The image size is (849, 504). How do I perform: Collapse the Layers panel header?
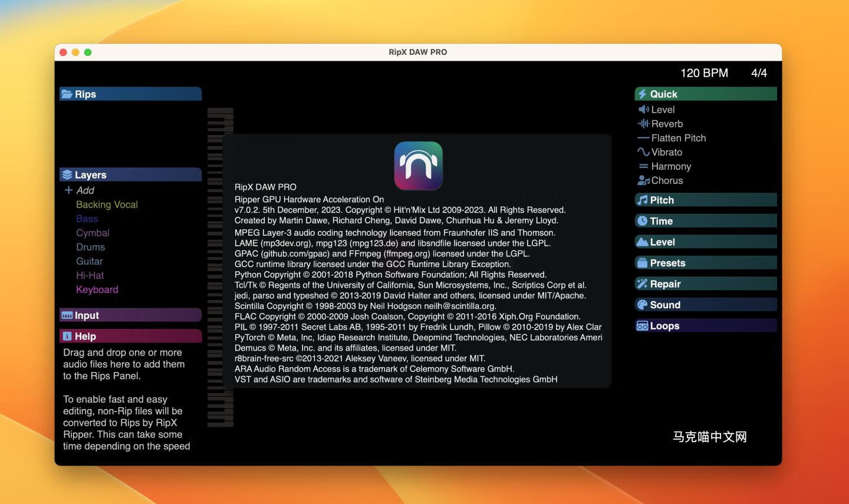pyautogui.click(x=130, y=174)
